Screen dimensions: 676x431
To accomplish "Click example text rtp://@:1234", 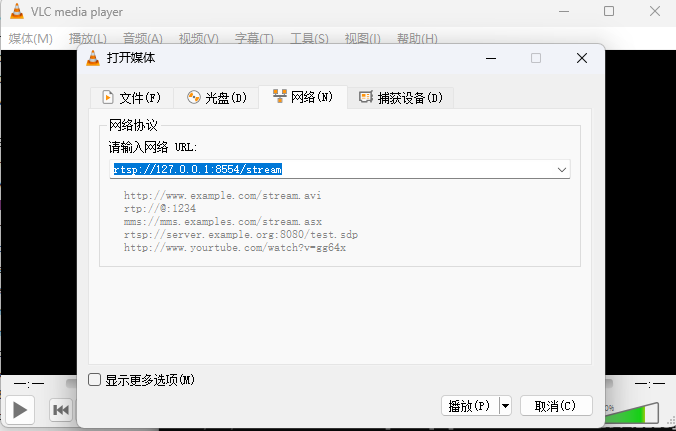I will [x=160, y=209].
